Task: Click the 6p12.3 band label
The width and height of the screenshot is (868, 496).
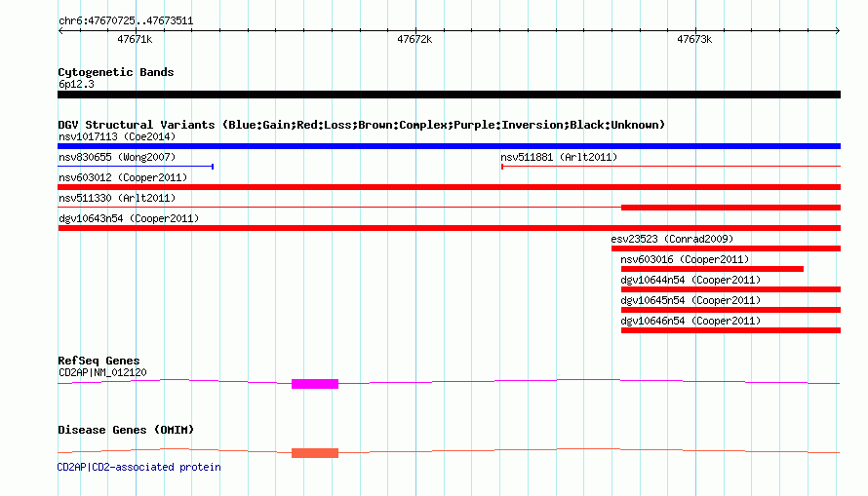Action: (76, 84)
